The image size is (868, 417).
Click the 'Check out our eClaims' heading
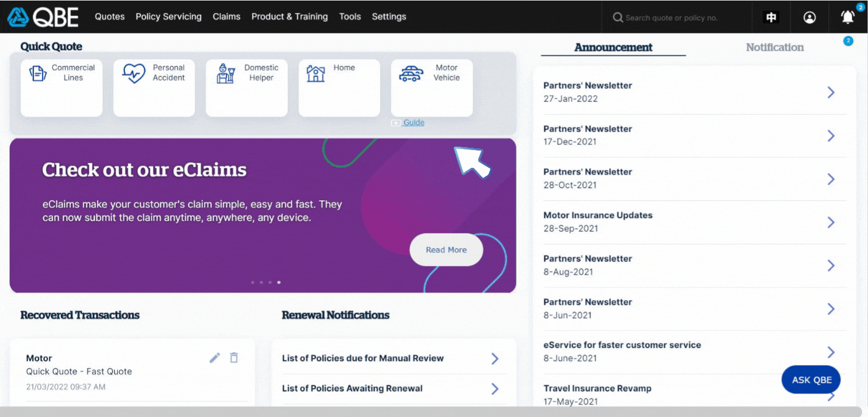pyautogui.click(x=144, y=169)
